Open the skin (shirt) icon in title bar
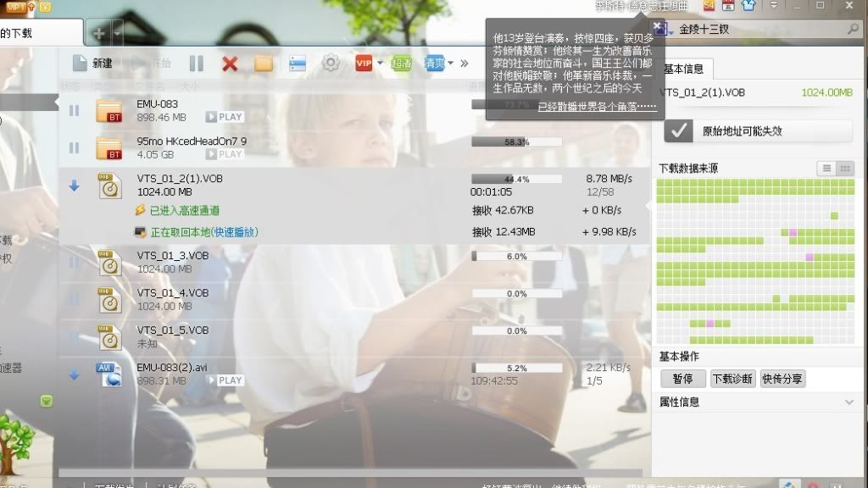This screenshot has width=868, height=488. [x=748, y=5]
